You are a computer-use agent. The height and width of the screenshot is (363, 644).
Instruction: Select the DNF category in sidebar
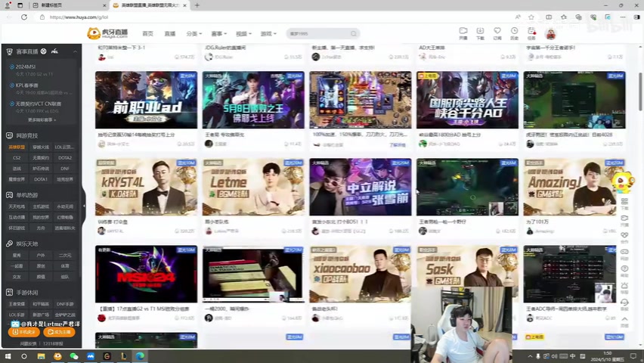coord(65,169)
